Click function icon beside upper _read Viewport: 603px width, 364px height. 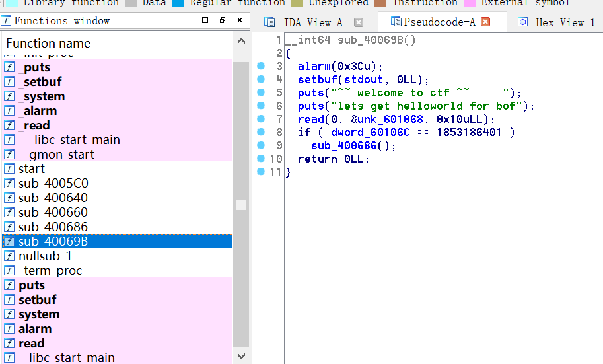tap(9, 125)
